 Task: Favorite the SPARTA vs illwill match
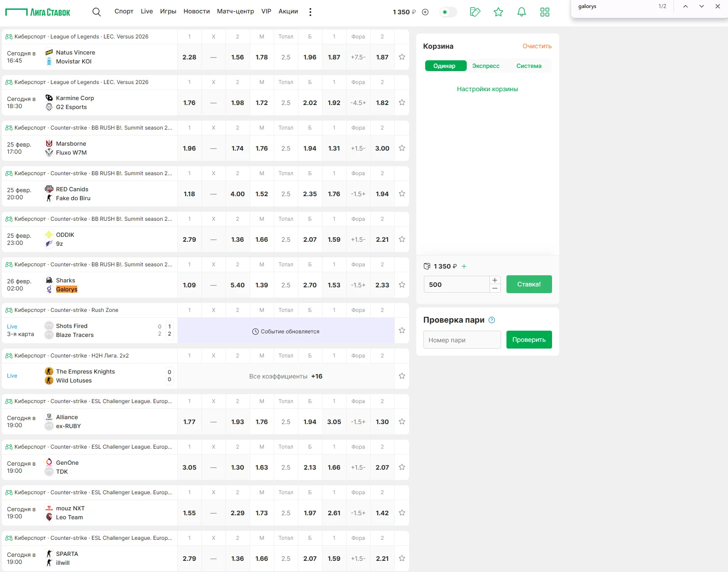point(402,558)
